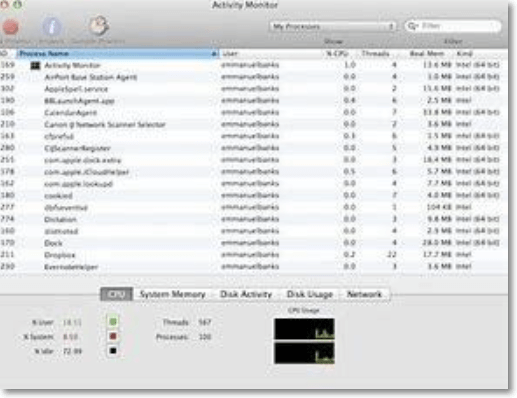Click the lower CPU Usage graph

pyautogui.click(x=304, y=353)
